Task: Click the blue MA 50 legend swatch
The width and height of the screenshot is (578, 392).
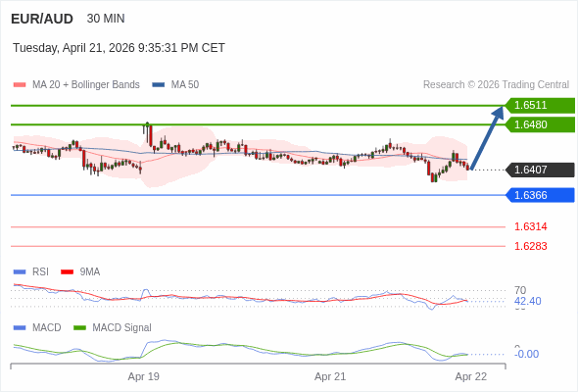Action: point(159,85)
